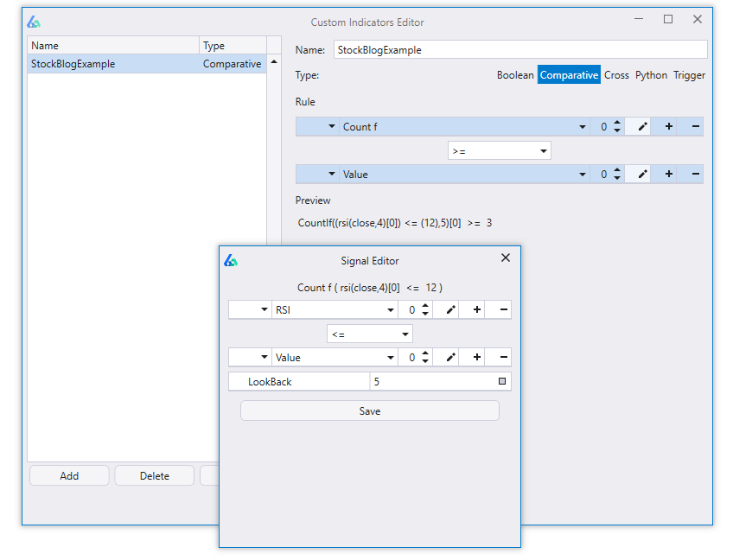Remove the RSI row with minus icon

pyautogui.click(x=504, y=309)
